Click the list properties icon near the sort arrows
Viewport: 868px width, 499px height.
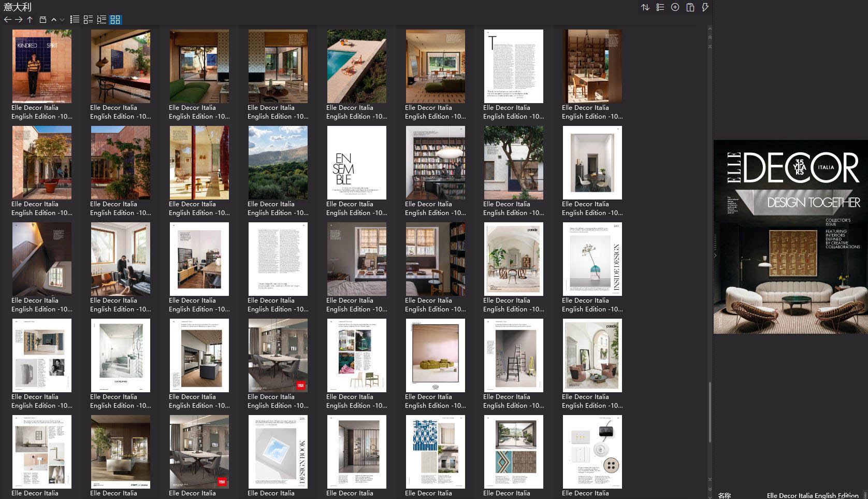[x=660, y=7]
